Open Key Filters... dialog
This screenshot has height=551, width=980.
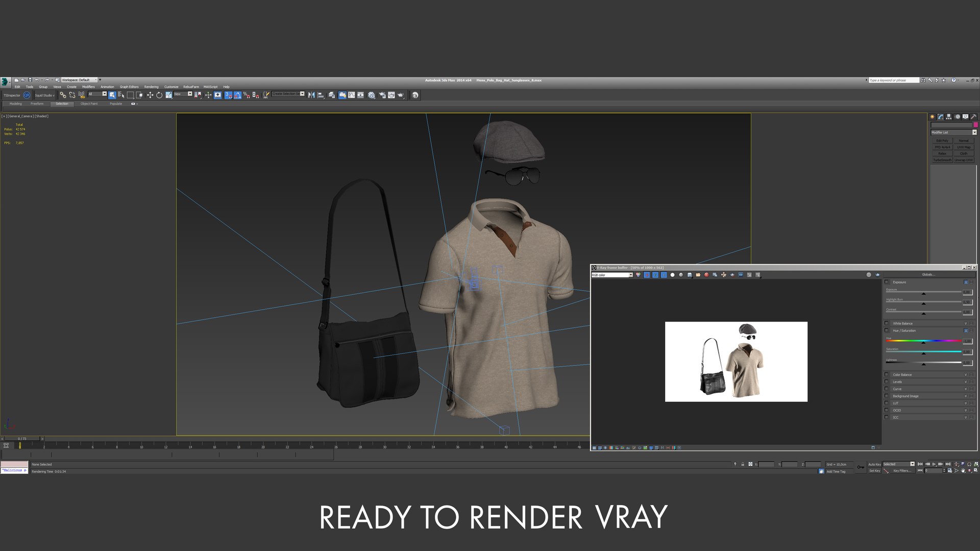click(902, 471)
